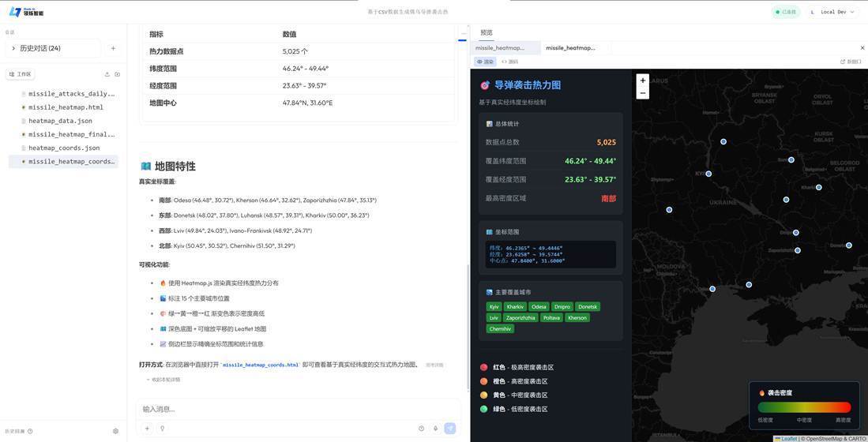This screenshot has width=868, height=442.
Task: Click the 南部 highest density value
Action: (x=608, y=198)
